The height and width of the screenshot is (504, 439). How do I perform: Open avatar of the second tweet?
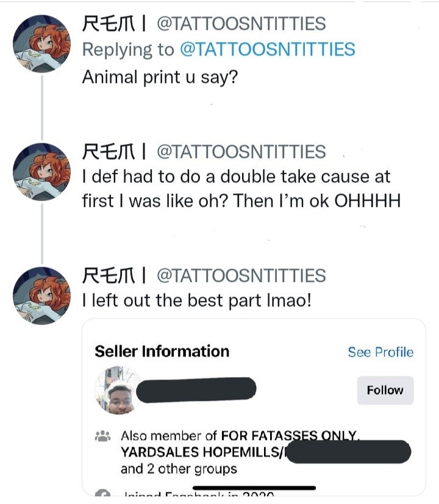(41, 171)
